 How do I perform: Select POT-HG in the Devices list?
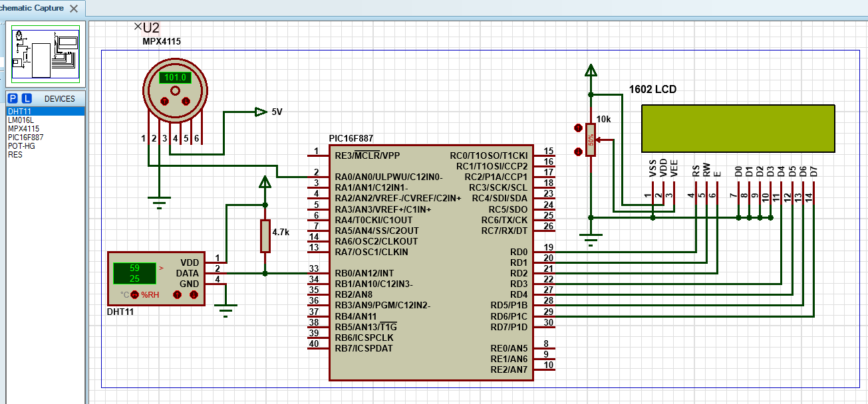click(22, 146)
